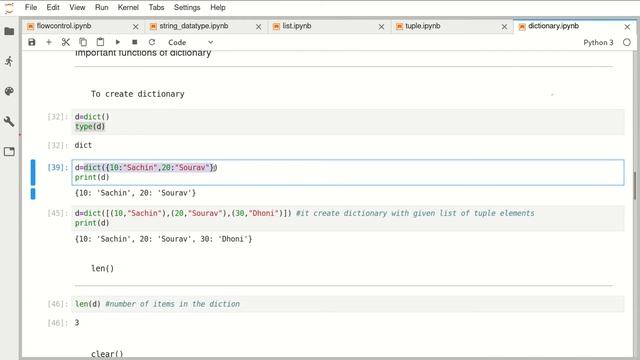Click the 'clear()' markdown heading
Image resolution: width=640 pixels, height=360 pixels.
click(107, 354)
